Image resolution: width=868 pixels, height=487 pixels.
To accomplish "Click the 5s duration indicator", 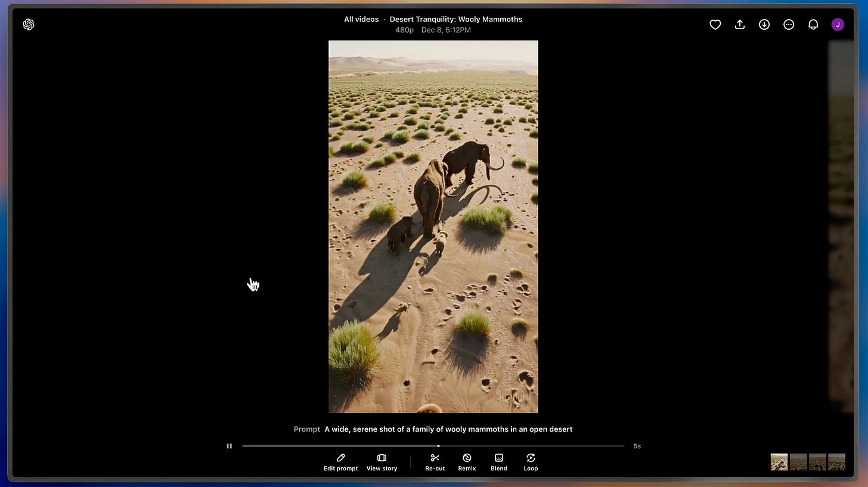I will (x=637, y=446).
